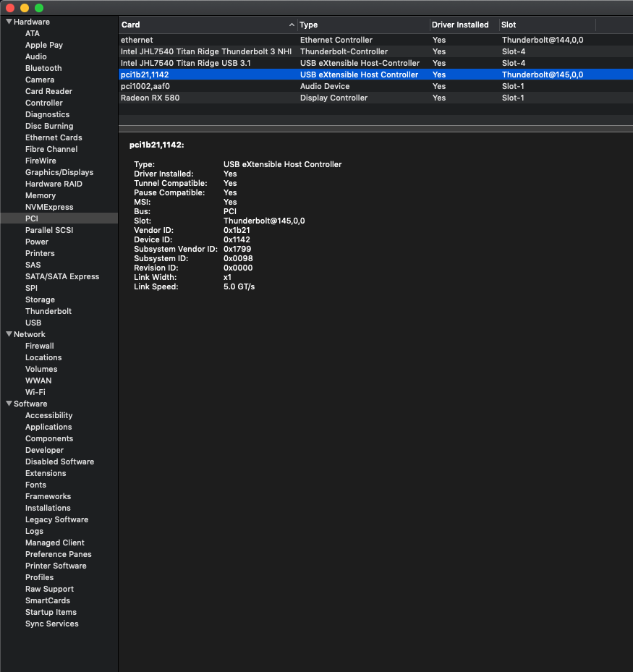The height and width of the screenshot is (672, 633).
Task: Choose the Titan Ridge Thunderbolt 3 NHI row
Action: [x=206, y=51]
